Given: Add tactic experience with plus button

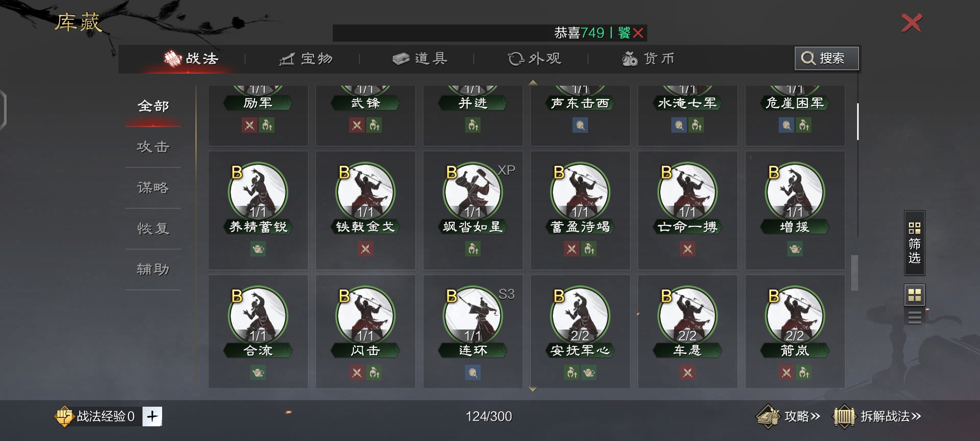Looking at the screenshot, I should [152, 416].
